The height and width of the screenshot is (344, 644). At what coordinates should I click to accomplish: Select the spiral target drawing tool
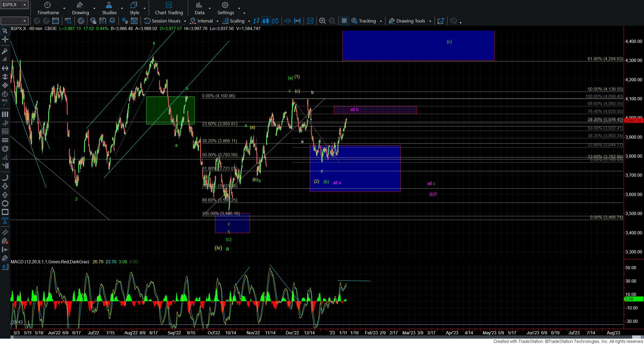pyautogui.click(x=5, y=149)
